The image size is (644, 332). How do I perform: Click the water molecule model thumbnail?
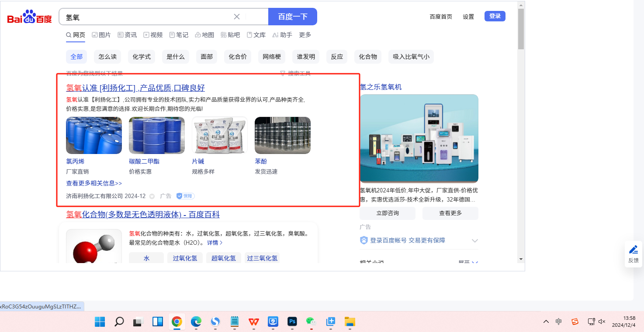(94, 246)
